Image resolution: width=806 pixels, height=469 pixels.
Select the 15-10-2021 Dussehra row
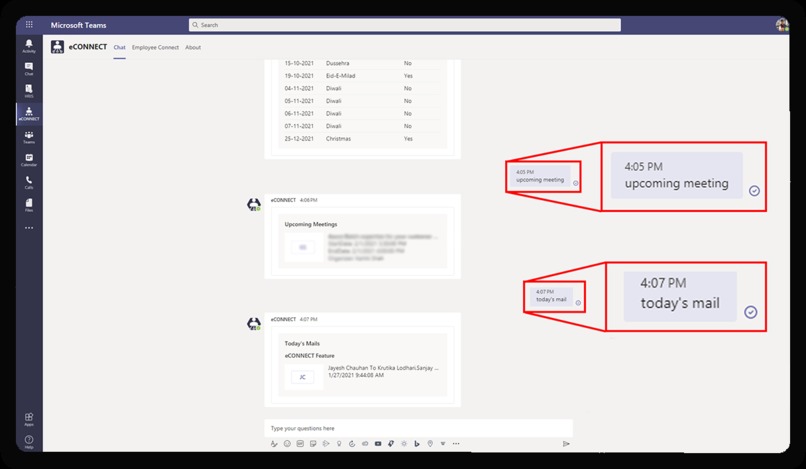[x=362, y=63]
